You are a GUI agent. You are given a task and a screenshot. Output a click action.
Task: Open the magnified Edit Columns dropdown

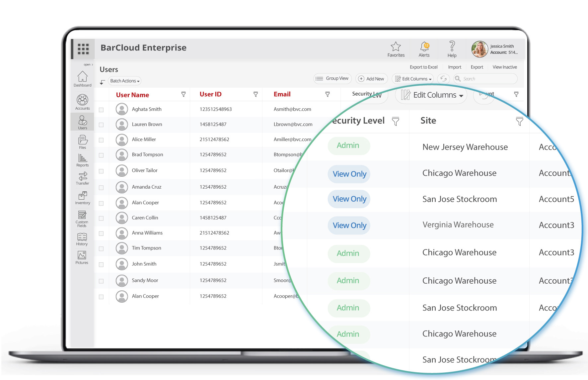coord(431,95)
